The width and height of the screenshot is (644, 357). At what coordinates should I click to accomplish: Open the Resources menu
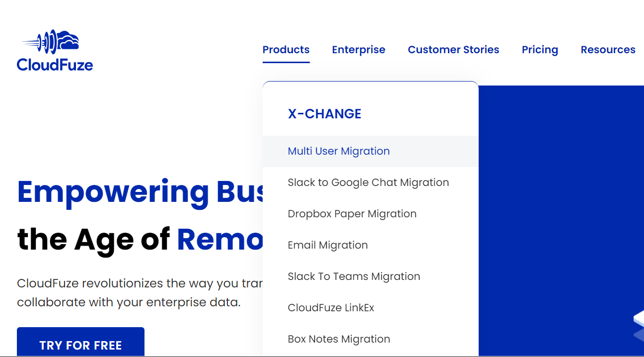[608, 49]
